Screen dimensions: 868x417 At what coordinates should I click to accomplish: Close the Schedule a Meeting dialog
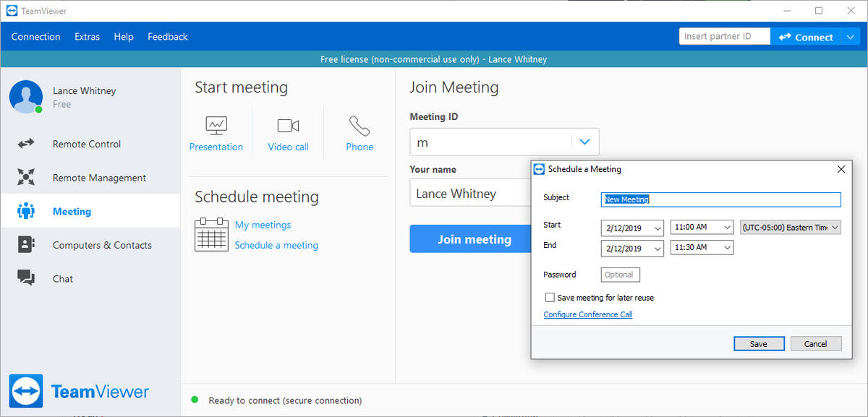click(x=841, y=169)
